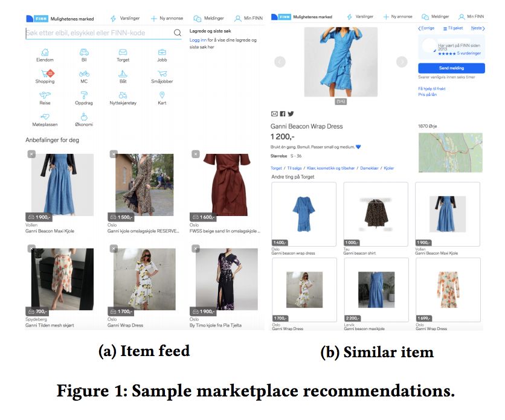Click Klær, kosmetikk og tilbehør breadcrumb
505x420 pixels.
330,168
